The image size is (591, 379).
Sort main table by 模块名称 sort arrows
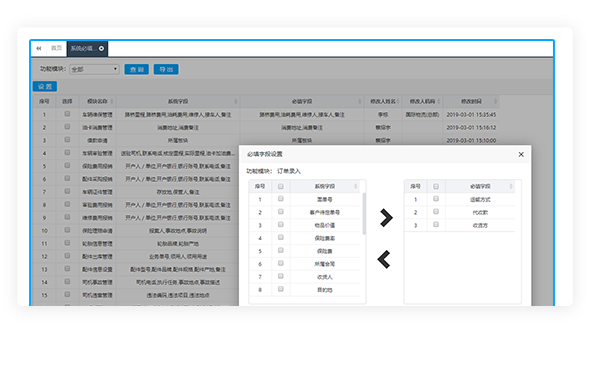point(112,101)
